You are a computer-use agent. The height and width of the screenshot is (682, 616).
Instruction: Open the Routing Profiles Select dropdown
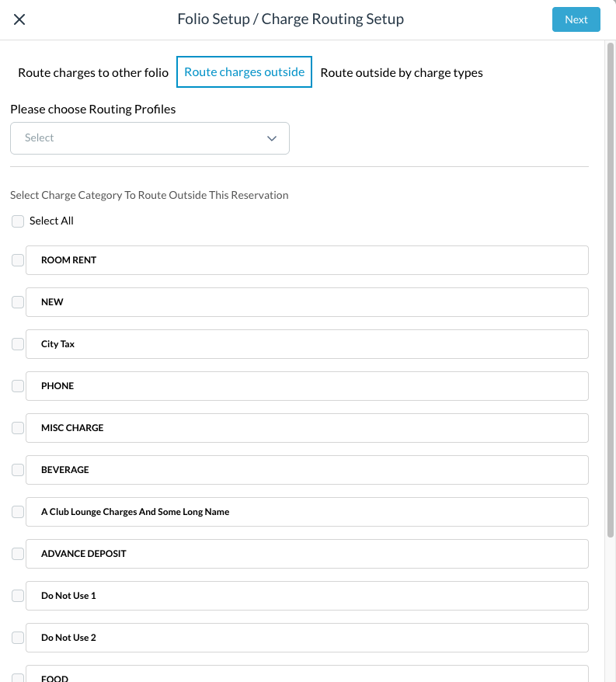point(150,138)
